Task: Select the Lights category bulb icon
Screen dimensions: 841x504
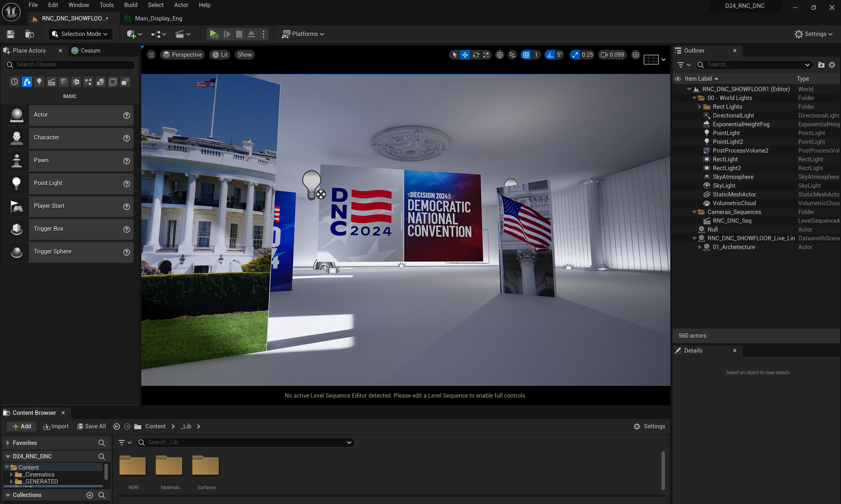Action: (x=39, y=82)
